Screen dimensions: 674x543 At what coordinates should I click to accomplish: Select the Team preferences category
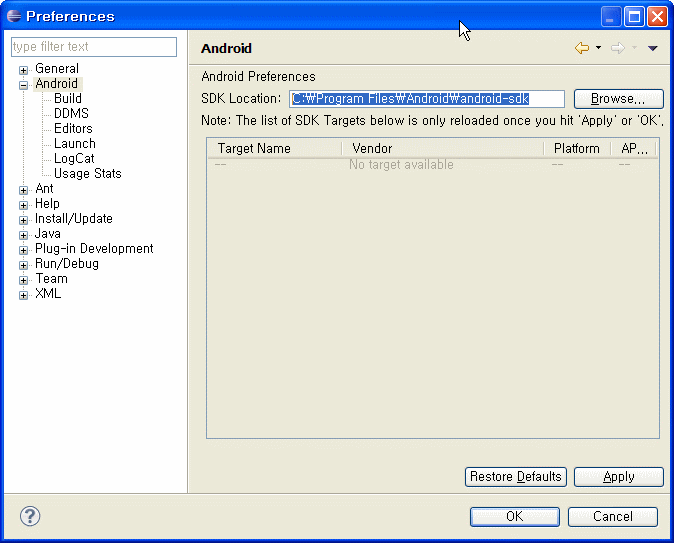coord(51,279)
